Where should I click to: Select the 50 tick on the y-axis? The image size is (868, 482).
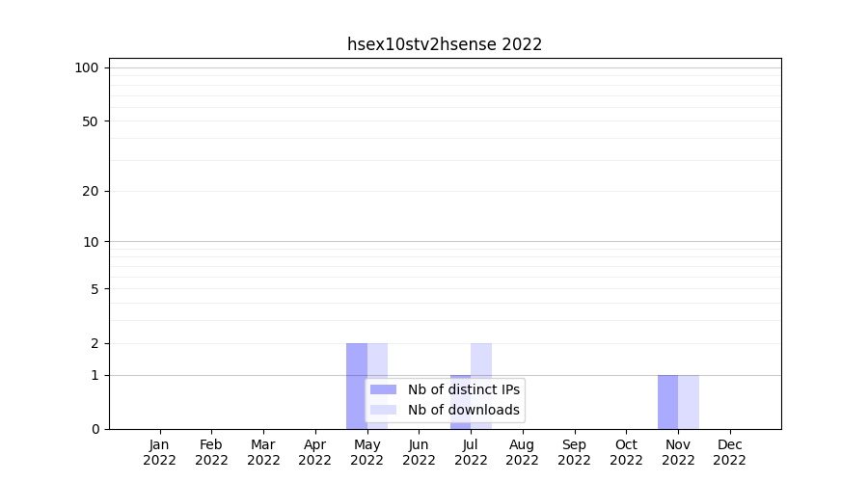(91, 121)
